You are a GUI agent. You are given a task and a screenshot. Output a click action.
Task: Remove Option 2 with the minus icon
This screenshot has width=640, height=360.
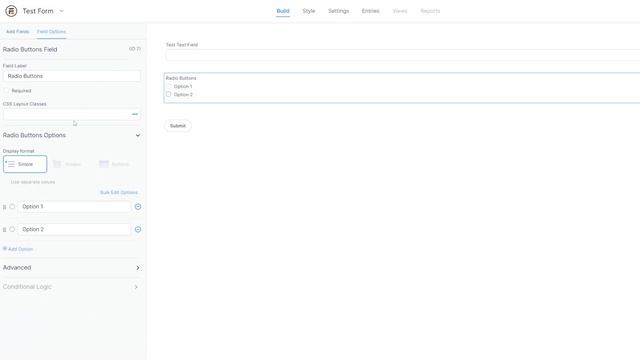[138, 229]
